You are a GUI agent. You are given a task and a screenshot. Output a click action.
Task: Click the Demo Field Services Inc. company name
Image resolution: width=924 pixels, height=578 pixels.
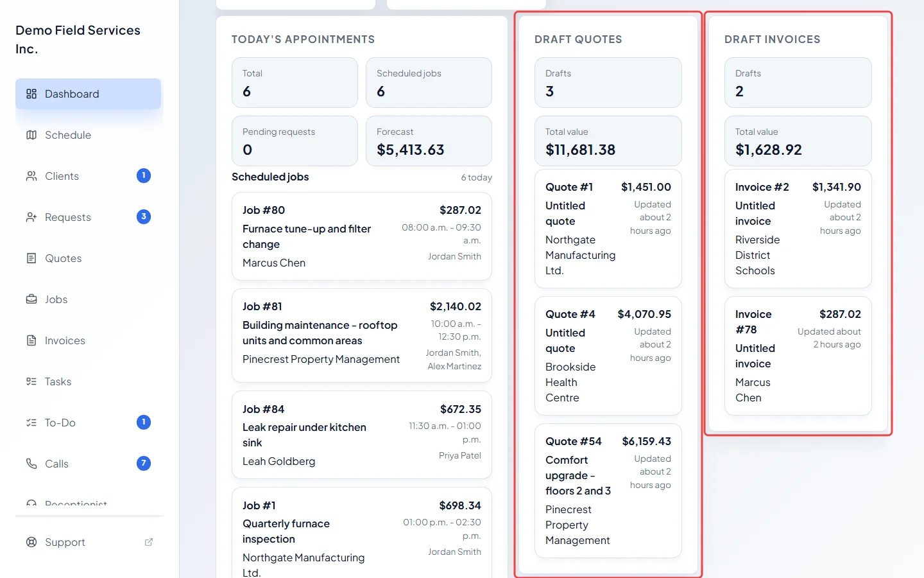78,39
